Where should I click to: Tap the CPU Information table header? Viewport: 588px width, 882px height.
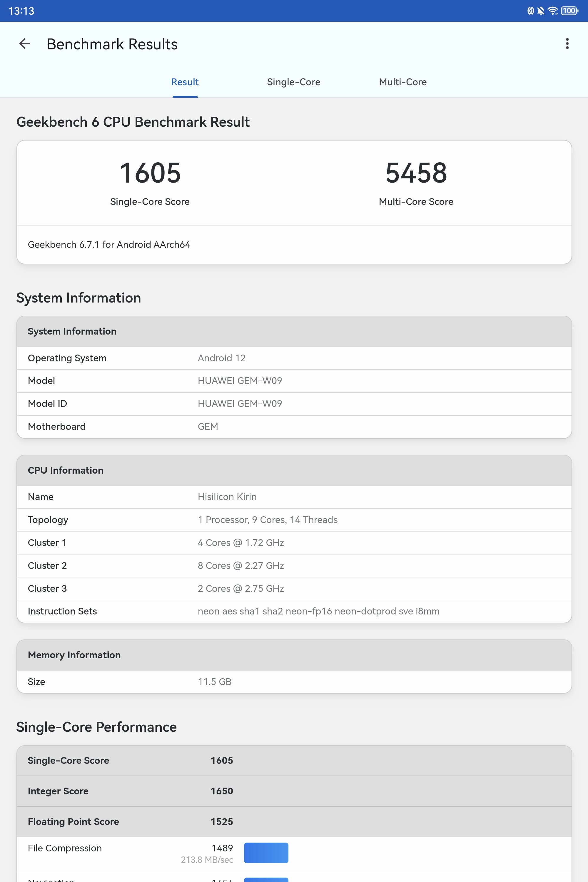coord(294,471)
